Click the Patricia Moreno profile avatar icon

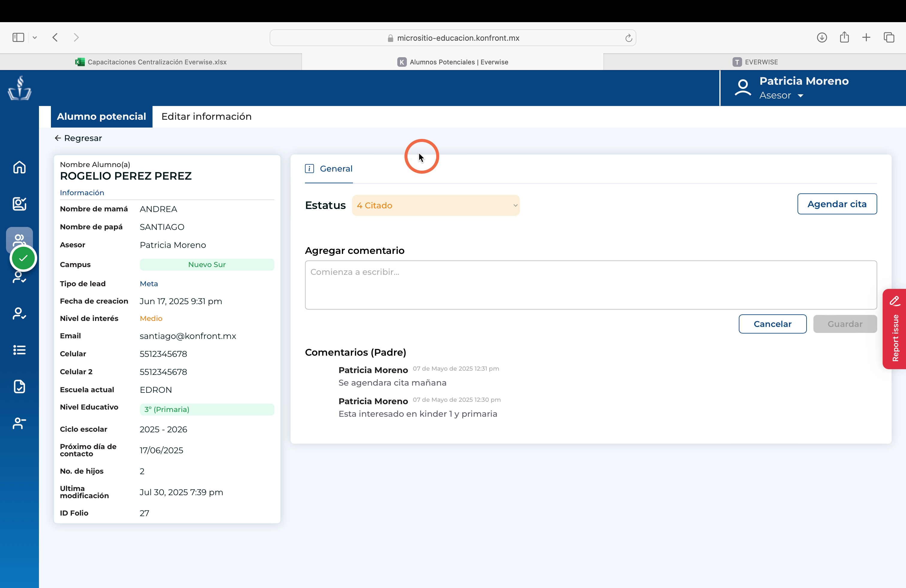point(743,88)
